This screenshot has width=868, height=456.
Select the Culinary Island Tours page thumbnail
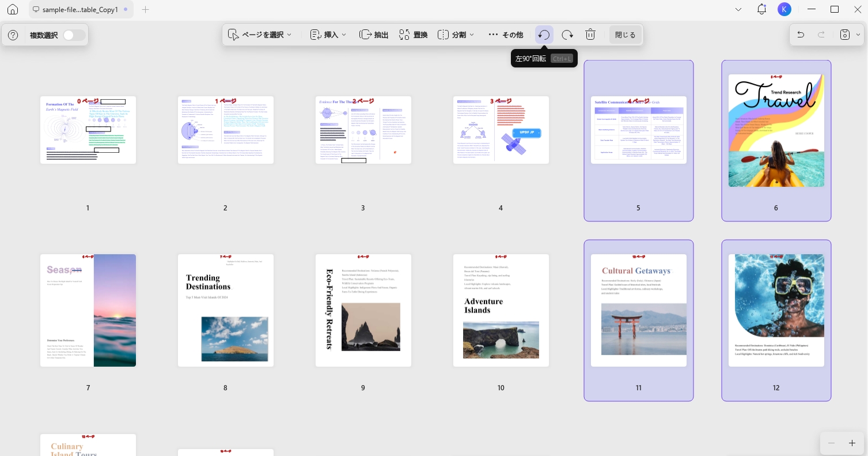pos(88,445)
